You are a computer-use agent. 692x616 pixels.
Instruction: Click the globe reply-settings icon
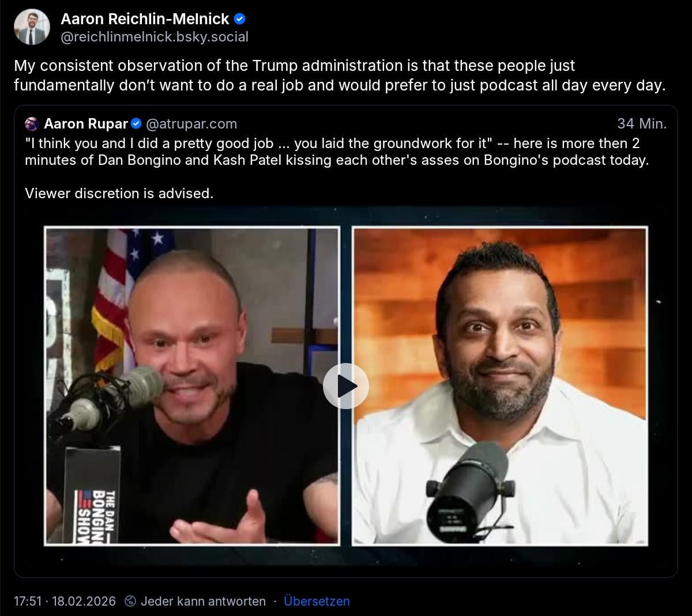pyautogui.click(x=131, y=601)
